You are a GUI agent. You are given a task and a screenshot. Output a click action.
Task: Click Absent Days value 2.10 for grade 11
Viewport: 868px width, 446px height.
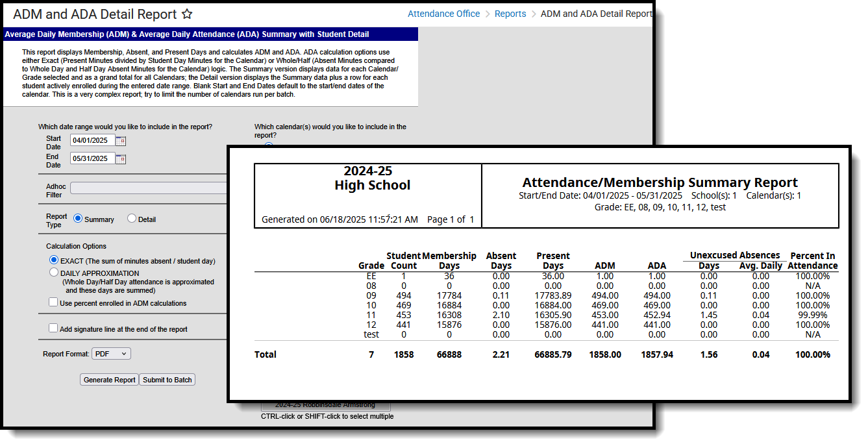pyautogui.click(x=501, y=315)
